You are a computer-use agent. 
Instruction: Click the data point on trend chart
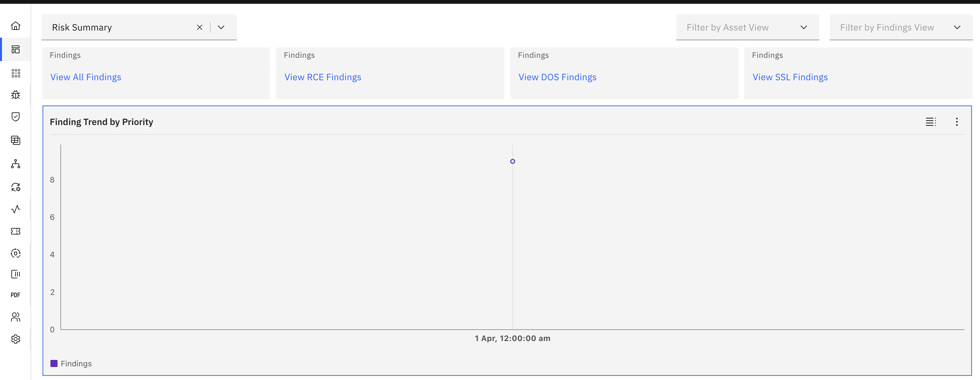[x=512, y=161]
